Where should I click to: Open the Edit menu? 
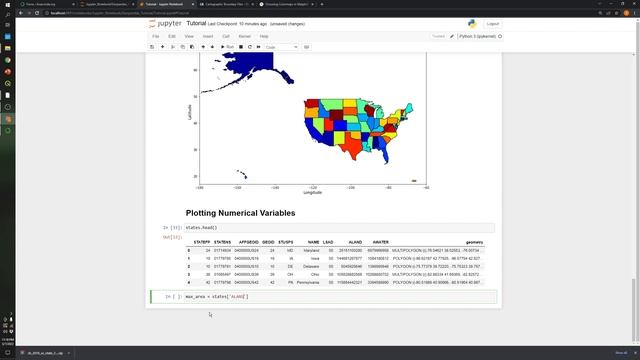(x=172, y=36)
